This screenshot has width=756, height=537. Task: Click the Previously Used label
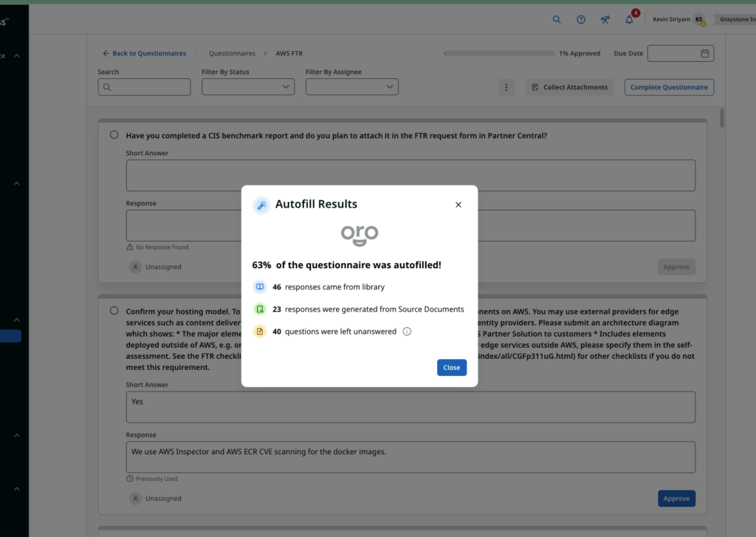(152, 479)
